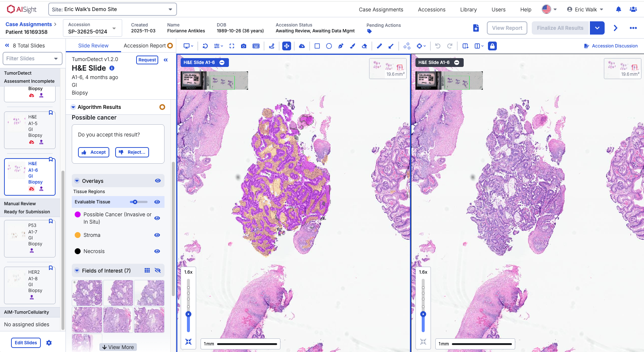The width and height of the screenshot is (644, 352).
Task: Collapse the Fields of Interest section
Action: [x=77, y=270]
